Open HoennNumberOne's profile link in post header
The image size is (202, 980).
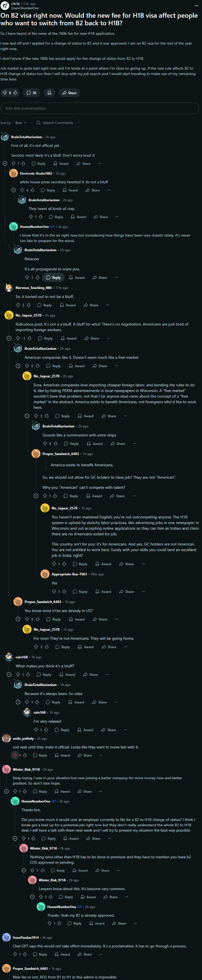[25, 8]
